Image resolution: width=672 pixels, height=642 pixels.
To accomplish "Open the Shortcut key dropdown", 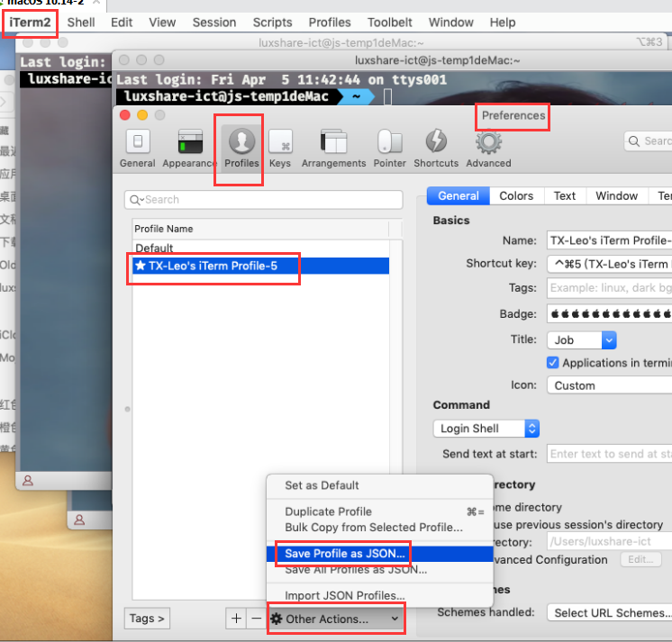I will (x=610, y=264).
